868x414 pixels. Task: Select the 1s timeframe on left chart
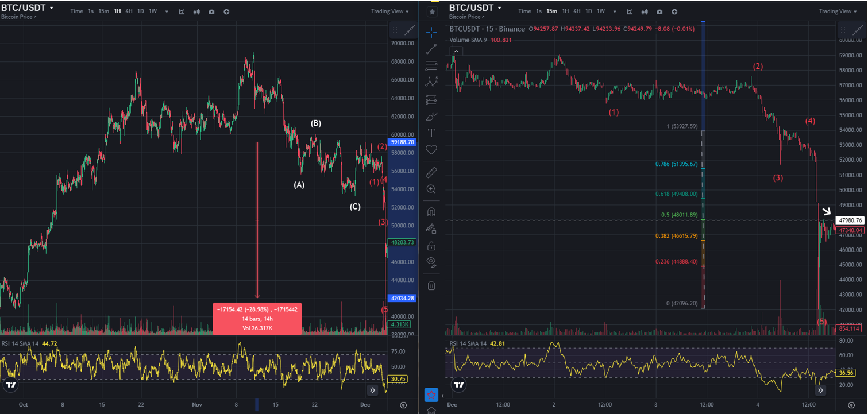point(91,11)
